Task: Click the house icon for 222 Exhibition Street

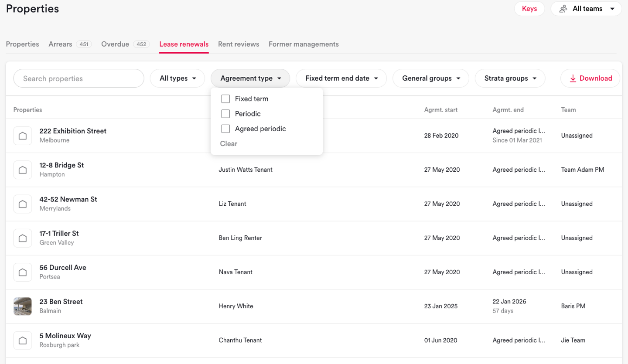Action: coord(23,136)
